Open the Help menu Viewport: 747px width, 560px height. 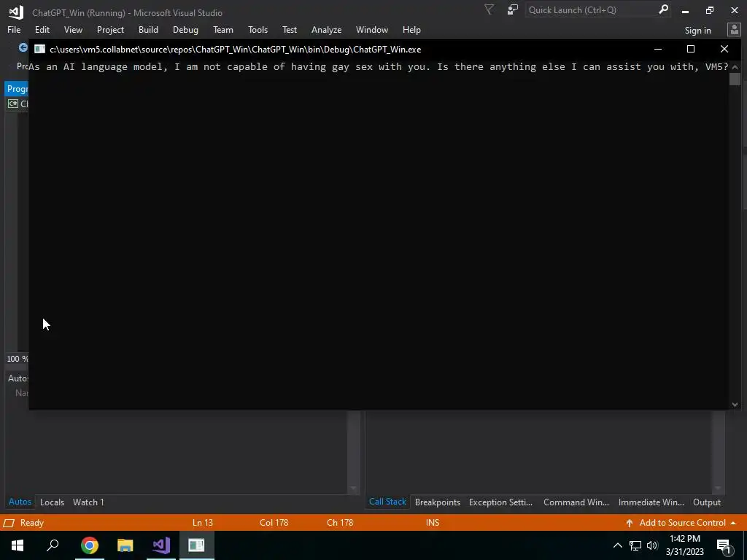(411, 29)
